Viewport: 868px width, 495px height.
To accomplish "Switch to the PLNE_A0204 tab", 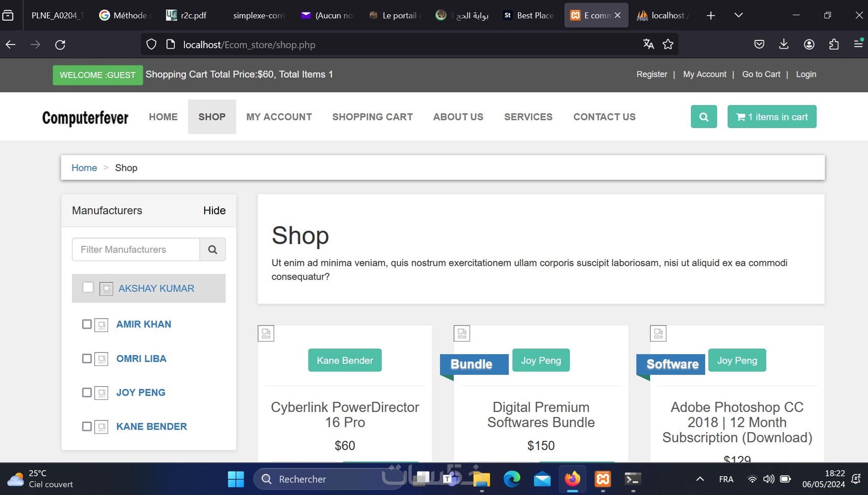I will point(56,15).
